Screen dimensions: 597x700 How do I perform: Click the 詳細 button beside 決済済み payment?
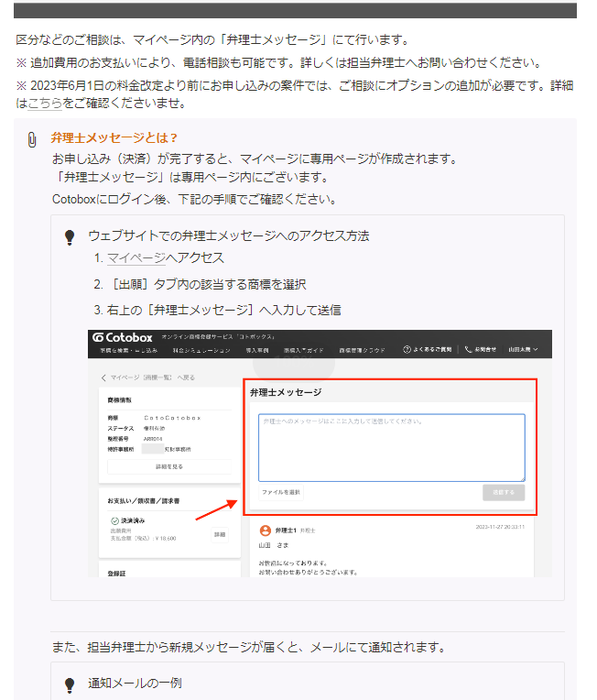pos(220,534)
